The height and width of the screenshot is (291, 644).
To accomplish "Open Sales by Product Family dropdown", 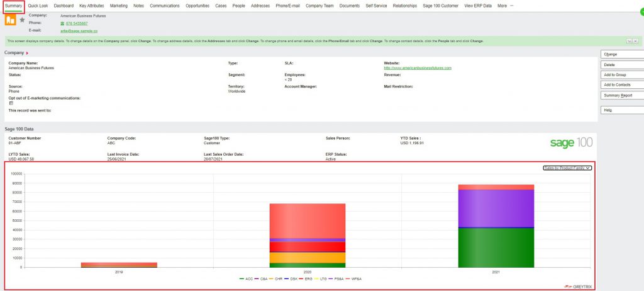I will pos(567,168).
